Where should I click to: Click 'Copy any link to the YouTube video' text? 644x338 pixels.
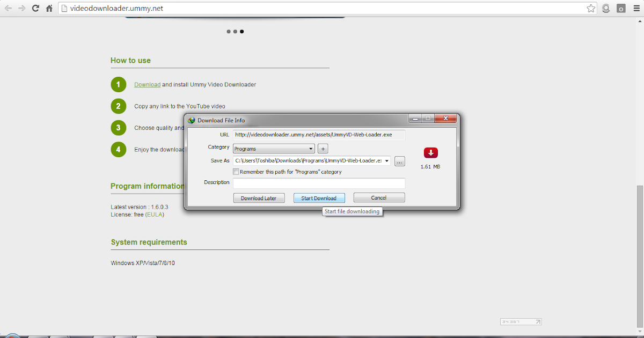(180, 106)
